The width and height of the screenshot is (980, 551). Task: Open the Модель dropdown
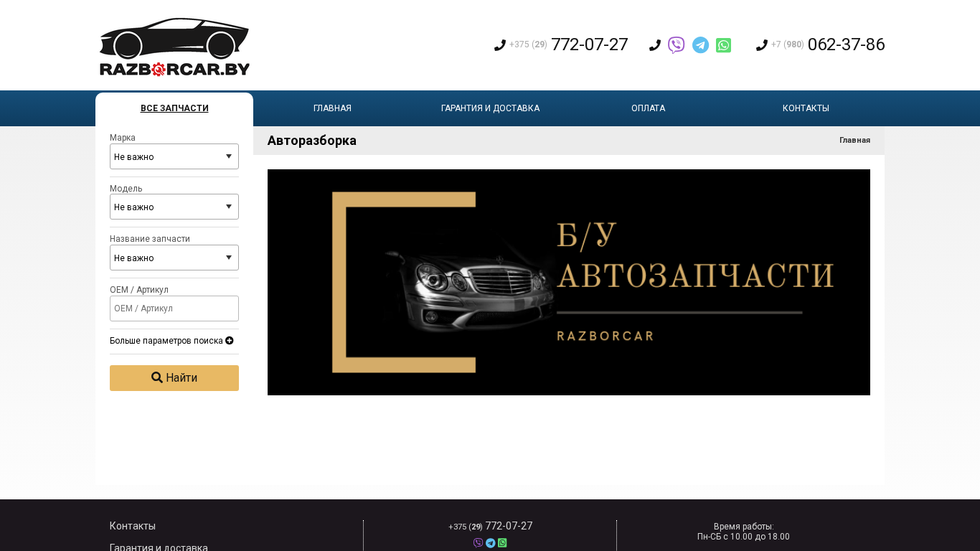point(174,207)
